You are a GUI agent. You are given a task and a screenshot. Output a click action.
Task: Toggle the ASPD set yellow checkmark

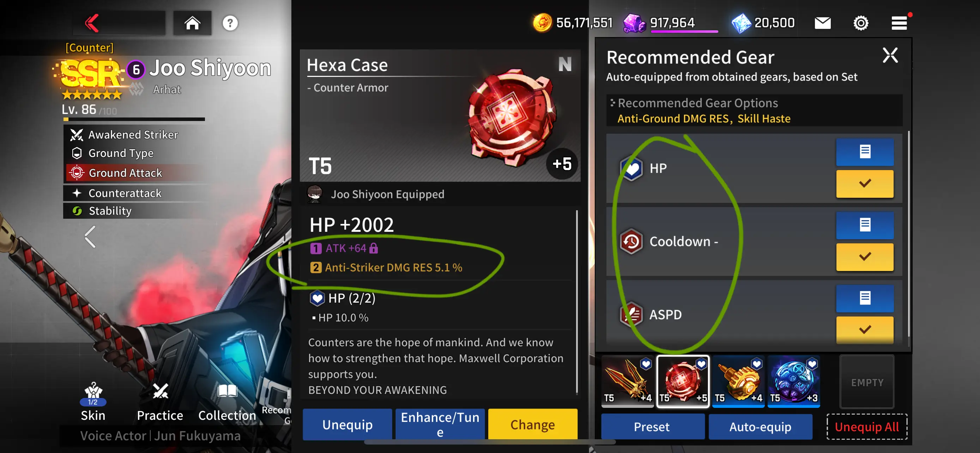tap(865, 330)
